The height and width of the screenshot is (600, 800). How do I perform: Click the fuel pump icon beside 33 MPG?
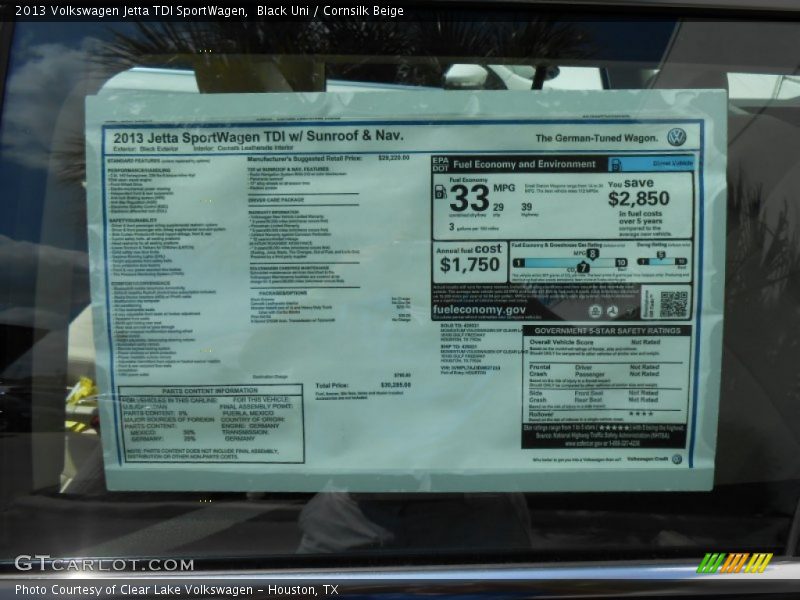440,191
